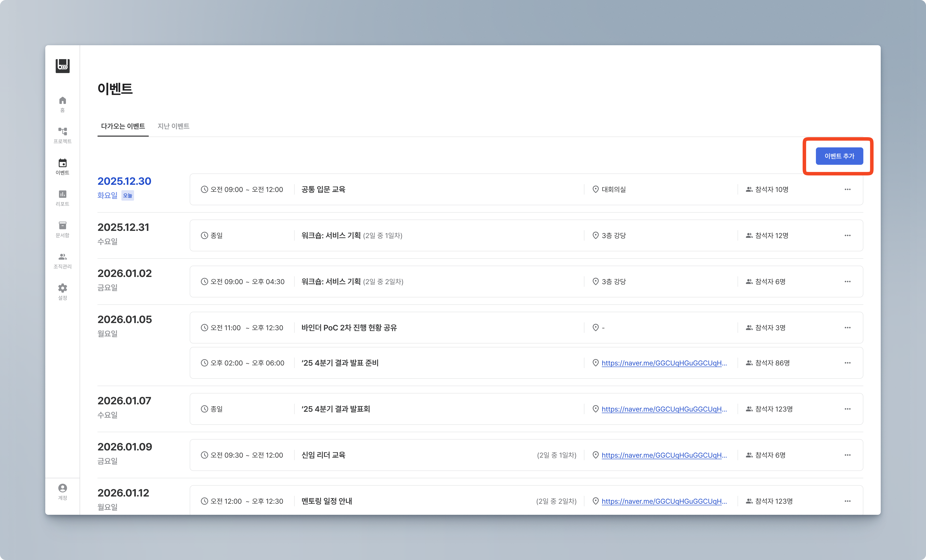Viewport: 926px width, 560px height.
Task: Open more menu for 바인더 PoC 2차 event
Action: (x=847, y=328)
